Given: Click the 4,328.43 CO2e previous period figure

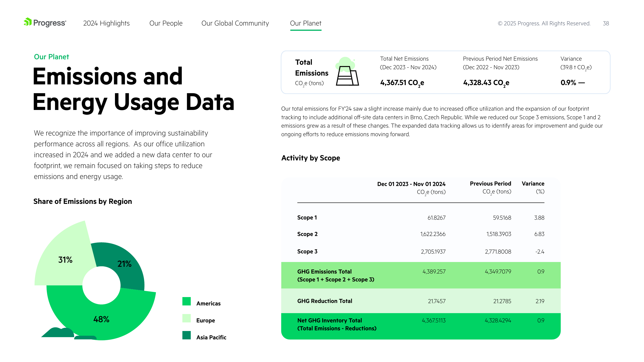Looking at the screenshot, I should pyautogui.click(x=486, y=83).
